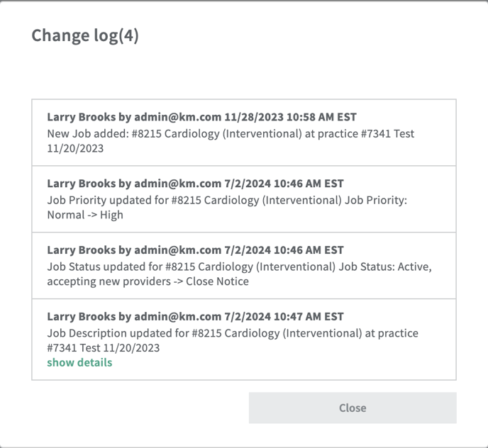Click '#7341 Test 11/20/2023' in last entry

(x=104, y=347)
